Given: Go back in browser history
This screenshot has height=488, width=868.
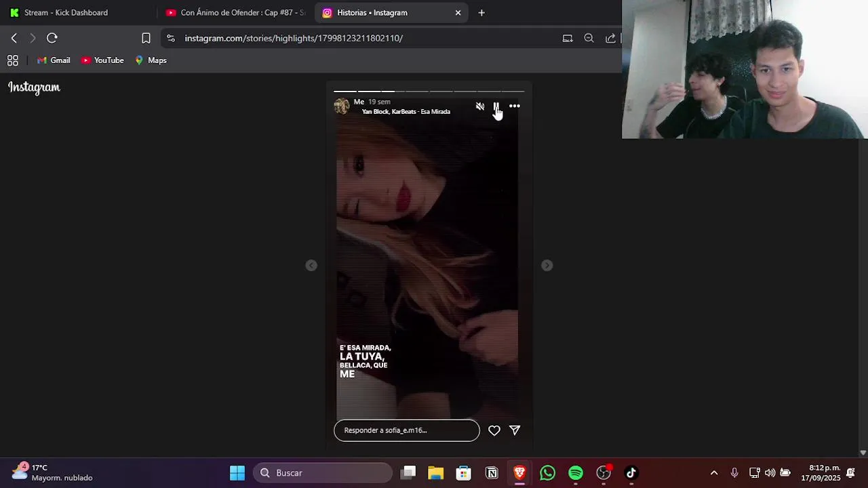Looking at the screenshot, I should click(x=14, y=38).
